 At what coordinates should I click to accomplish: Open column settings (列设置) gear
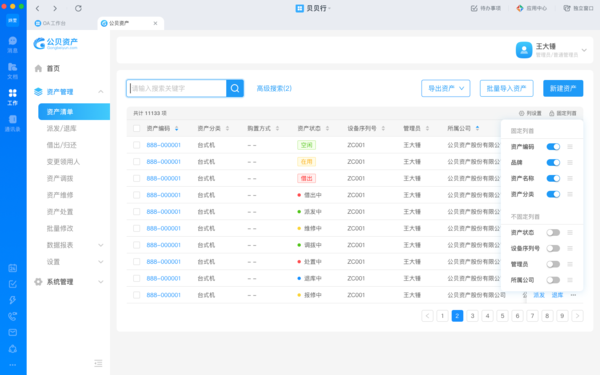(530, 113)
